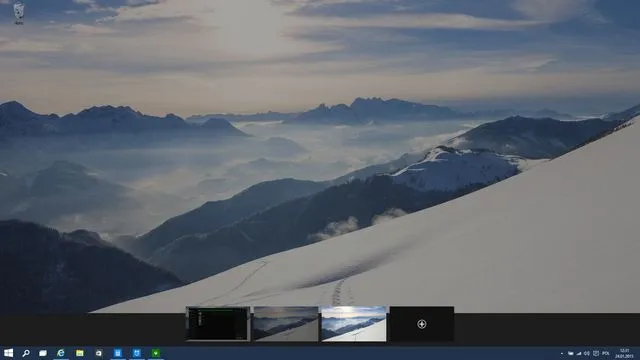Viewport: 640px width, 360px height.
Task: Open the taskbar Search magnifier
Action: click(26, 353)
